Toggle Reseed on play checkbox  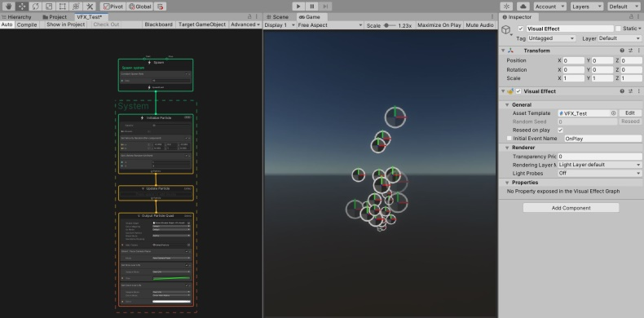pos(561,130)
